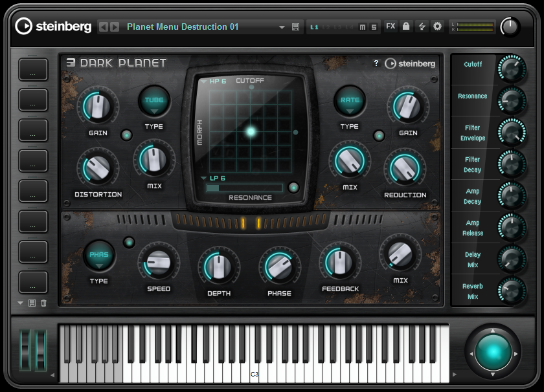Toggle the distortion section on/off LED

[127, 135]
